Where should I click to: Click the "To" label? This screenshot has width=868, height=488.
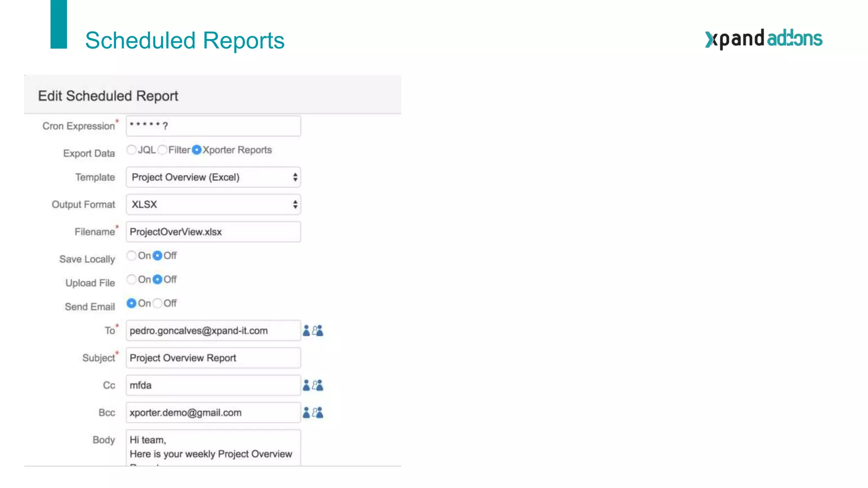click(x=110, y=331)
